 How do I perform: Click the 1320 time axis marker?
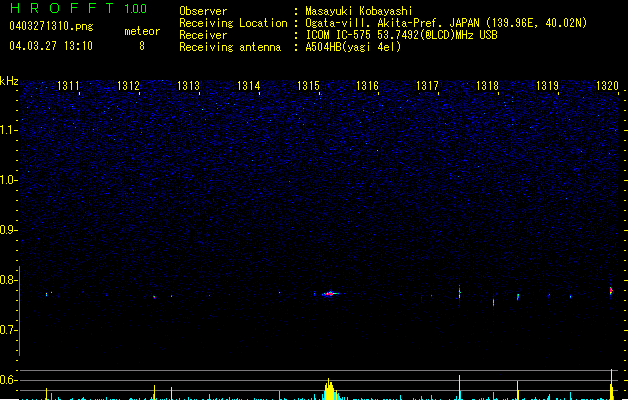pyautogui.click(x=607, y=86)
